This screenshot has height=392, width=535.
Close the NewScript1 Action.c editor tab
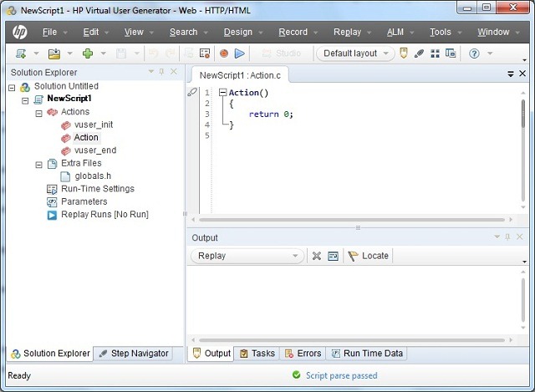point(522,74)
